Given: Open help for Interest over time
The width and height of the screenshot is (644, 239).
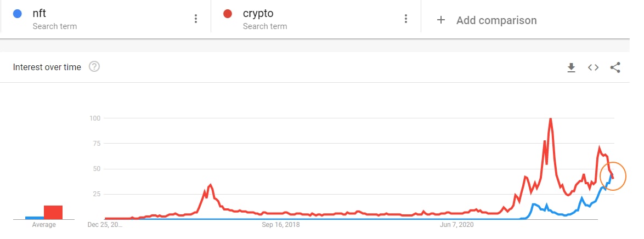Looking at the screenshot, I should [94, 67].
